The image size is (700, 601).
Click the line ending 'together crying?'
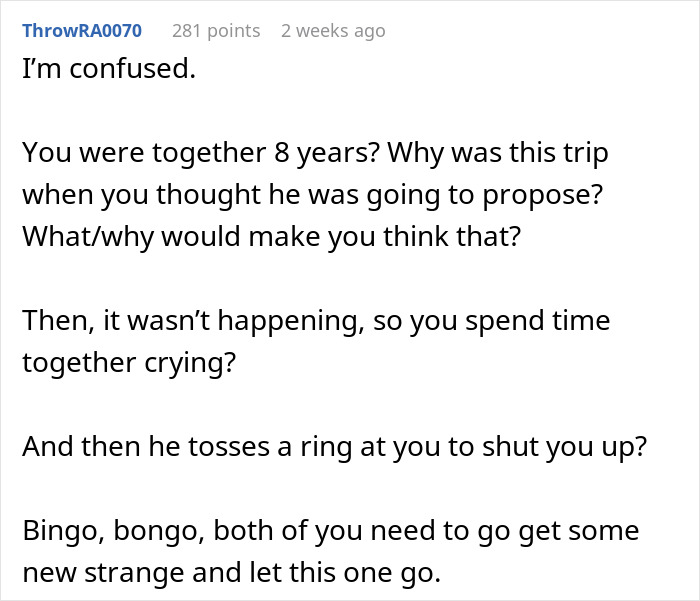[129, 363]
